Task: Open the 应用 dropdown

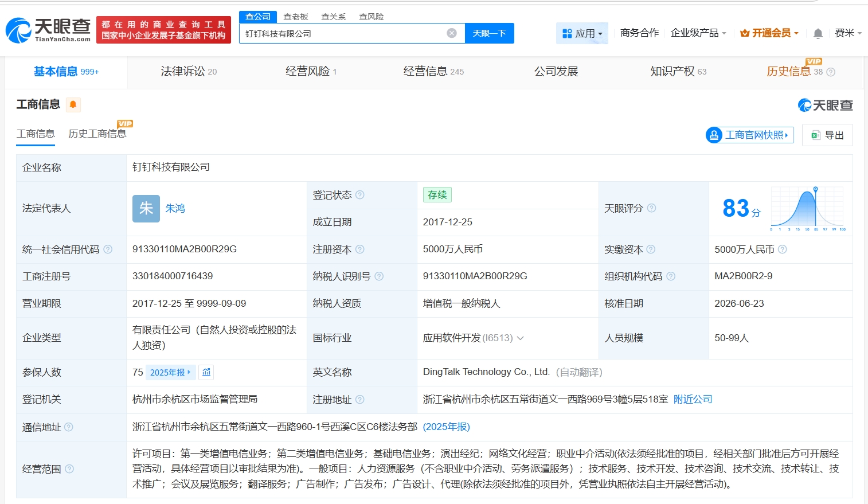Action: (582, 33)
